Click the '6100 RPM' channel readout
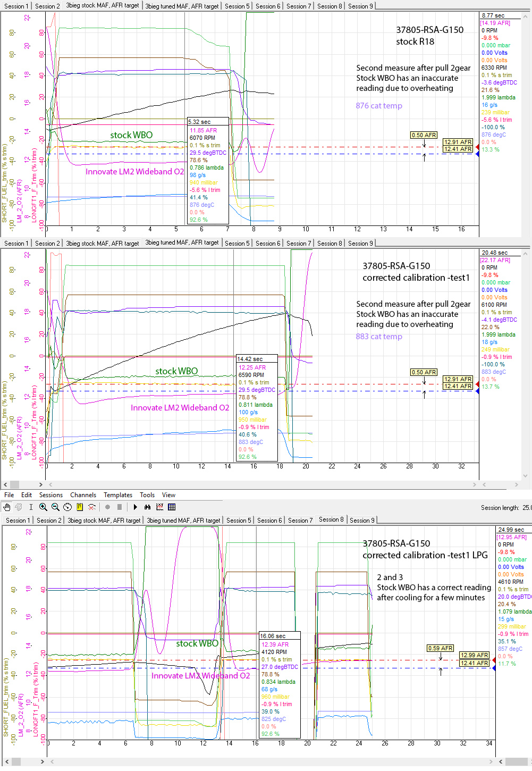Image resolution: width=532 pixels, height=771 pixels. point(494,305)
